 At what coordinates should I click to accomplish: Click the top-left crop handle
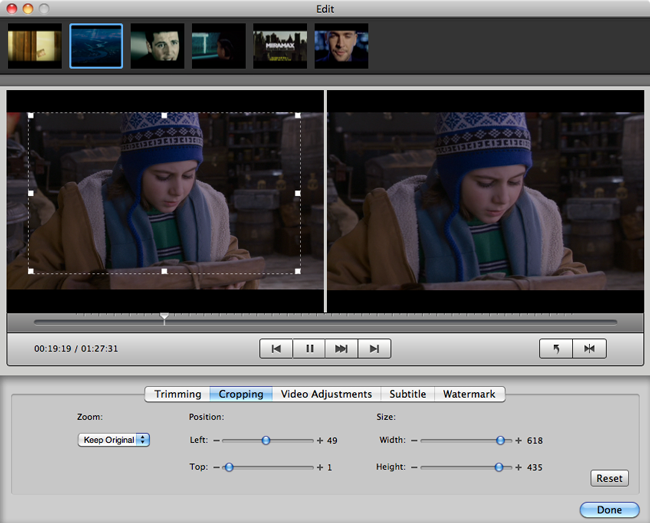[x=31, y=116]
